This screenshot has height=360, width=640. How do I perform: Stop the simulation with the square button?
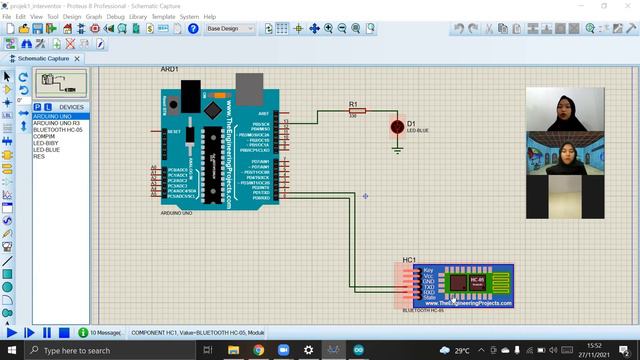point(64,333)
